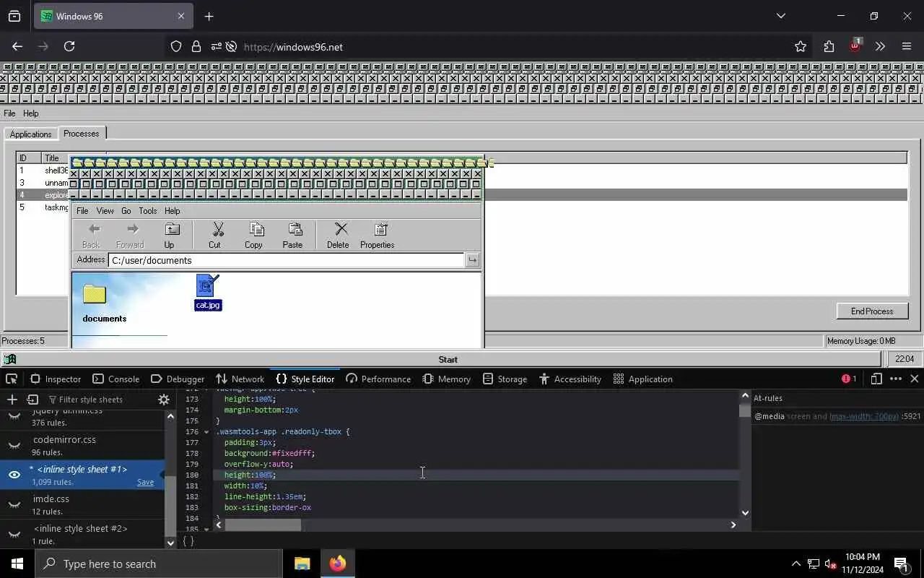Screen dimensions: 924x578
Task: Click the Copy icon in the explorer toolbar
Action: [256, 230]
